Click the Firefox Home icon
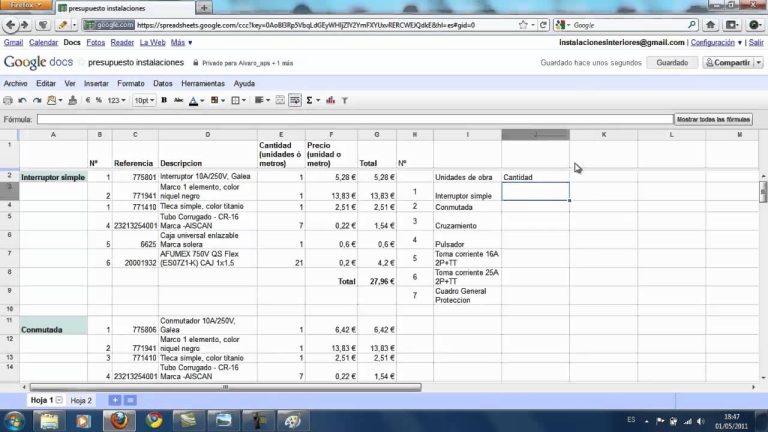Viewport: 768px width, 432px height. point(710,25)
